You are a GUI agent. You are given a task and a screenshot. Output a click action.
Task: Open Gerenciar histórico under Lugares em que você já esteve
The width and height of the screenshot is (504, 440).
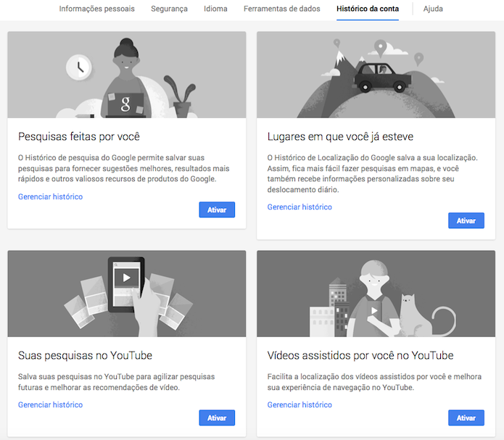[299, 207]
